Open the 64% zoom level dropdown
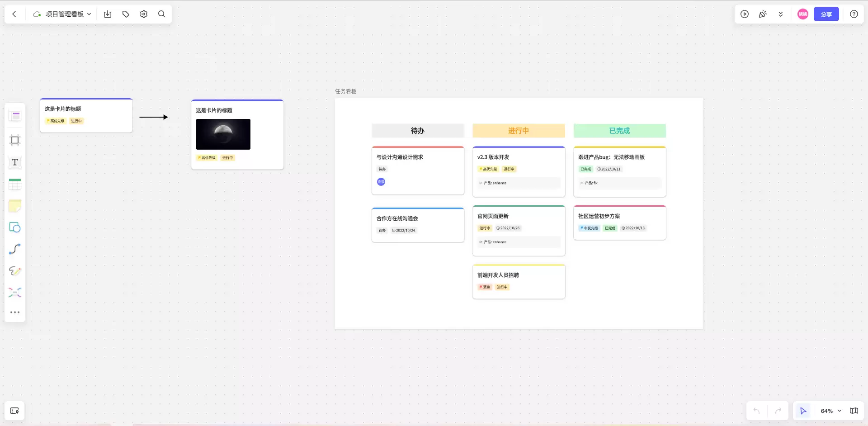The height and width of the screenshot is (426, 868). pos(830,411)
